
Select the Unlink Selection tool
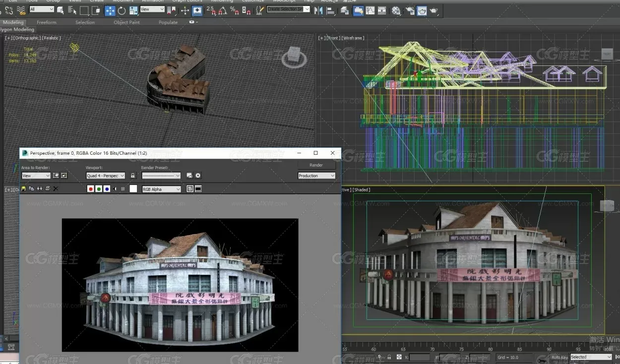click(x=9, y=10)
